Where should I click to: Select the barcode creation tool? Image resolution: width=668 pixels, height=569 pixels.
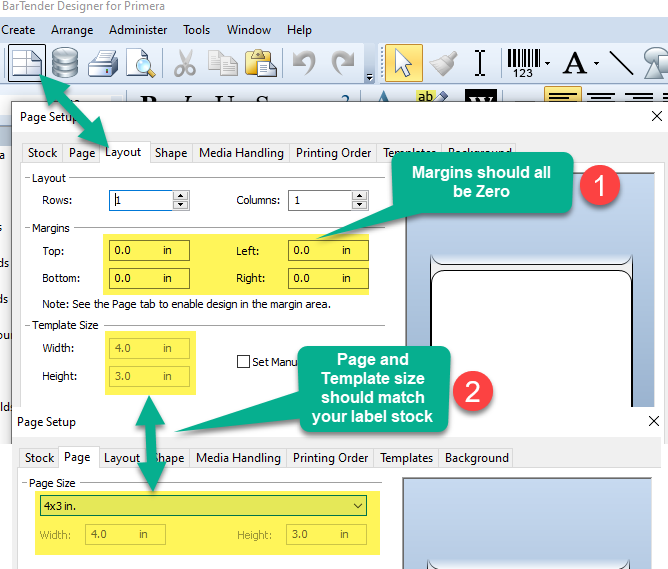click(x=523, y=63)
